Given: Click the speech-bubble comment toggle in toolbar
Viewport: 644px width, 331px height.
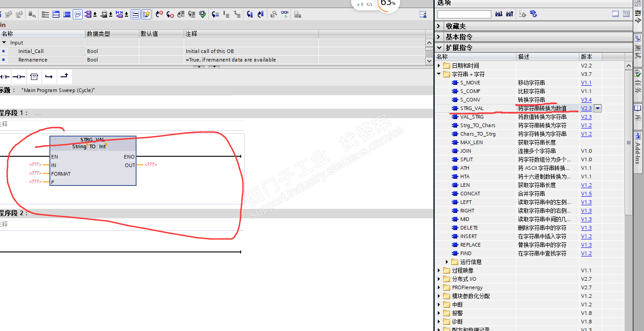Looking at the screenshot, I should 78,14.
